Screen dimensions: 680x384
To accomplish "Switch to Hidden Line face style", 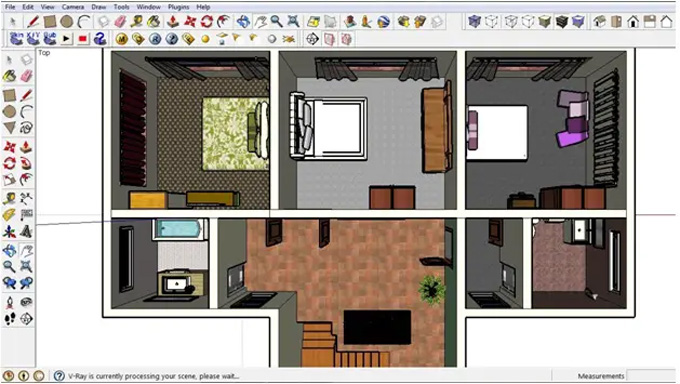I will coord(528,21).
